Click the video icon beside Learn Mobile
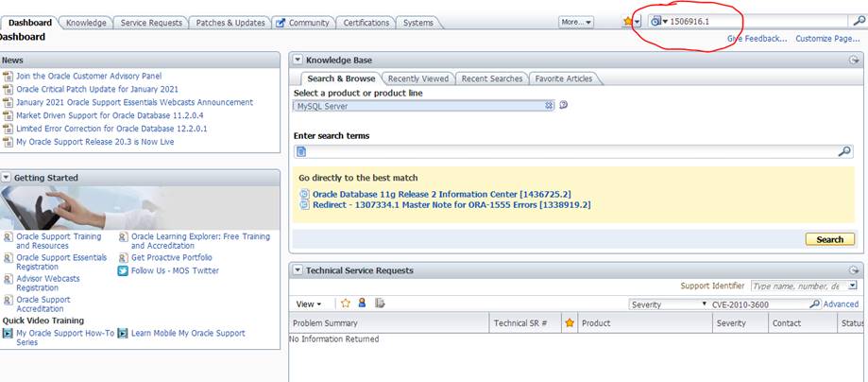 click(x=123, y=333)
